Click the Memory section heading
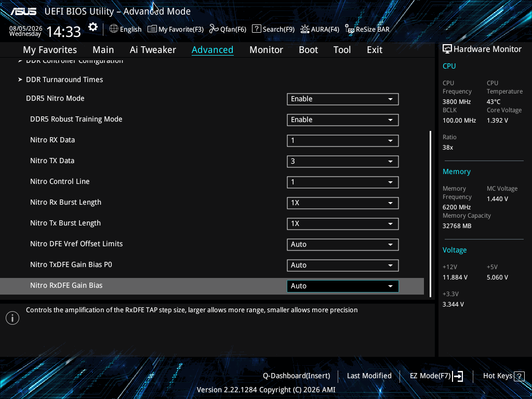The height and width of the screenshot is (399, 532). [456, 171]
